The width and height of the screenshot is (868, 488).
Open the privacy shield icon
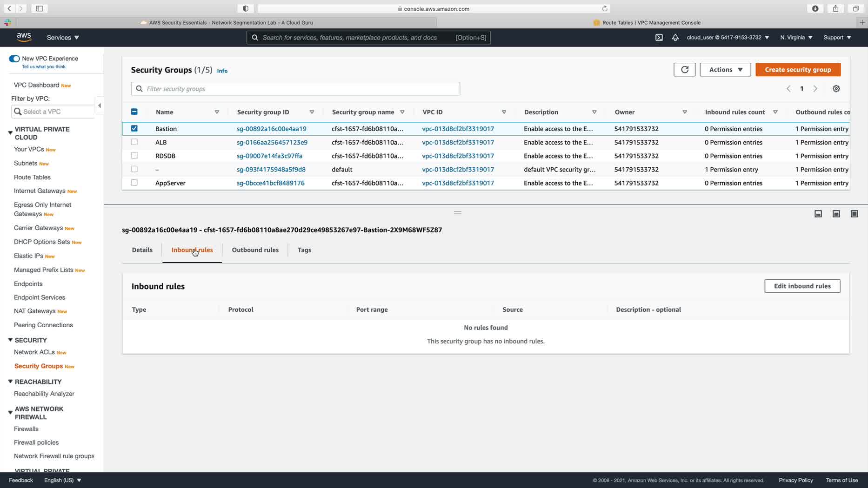(x=246, y=8)
